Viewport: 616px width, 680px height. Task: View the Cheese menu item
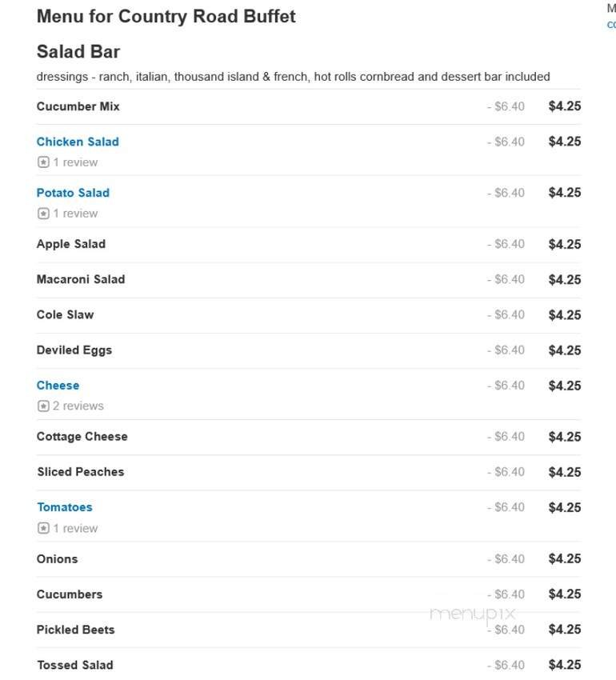58,385
